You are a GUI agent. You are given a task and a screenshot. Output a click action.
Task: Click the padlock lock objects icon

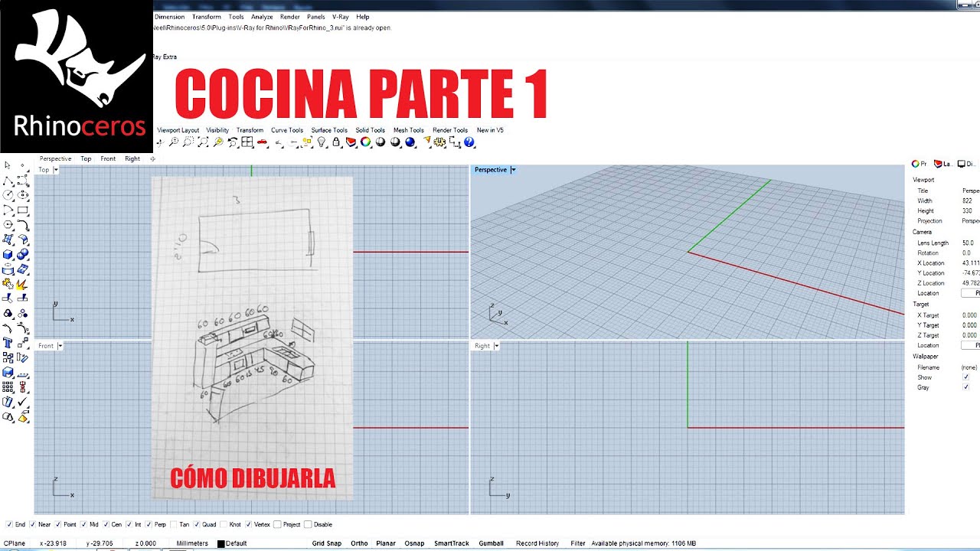(336, 142)
